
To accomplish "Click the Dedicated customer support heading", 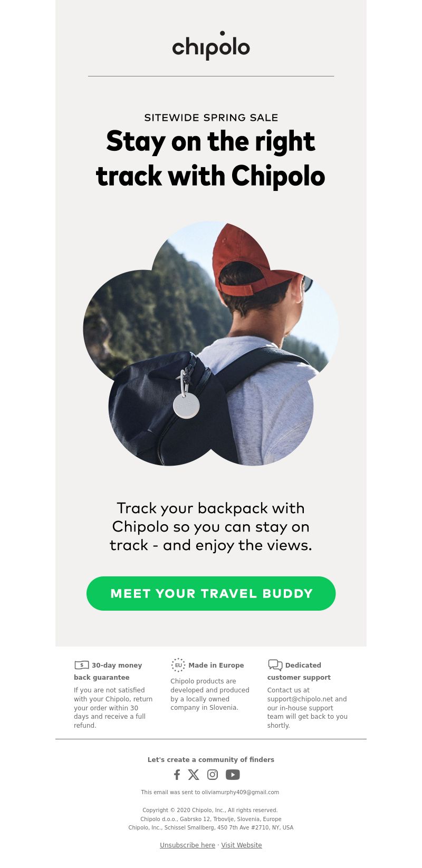I will coord(299,671).
